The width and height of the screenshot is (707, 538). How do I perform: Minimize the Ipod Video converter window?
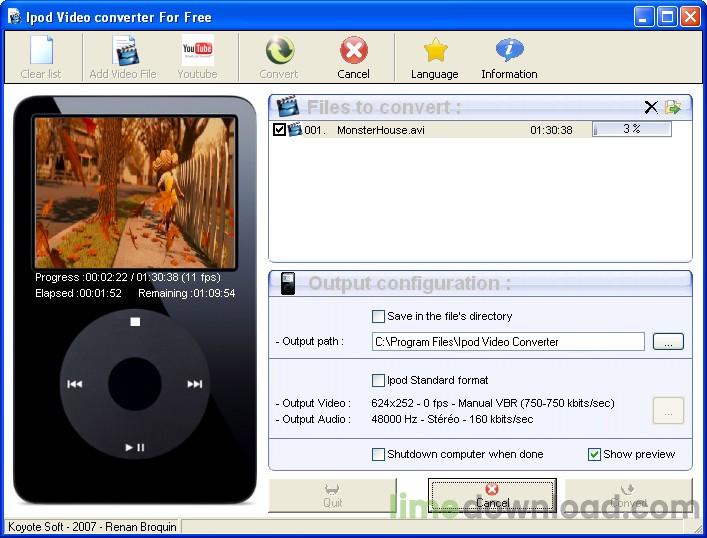644,17
